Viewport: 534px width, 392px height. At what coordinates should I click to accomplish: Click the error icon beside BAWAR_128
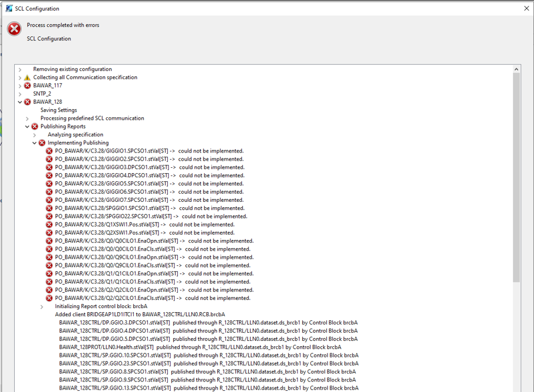27,102
